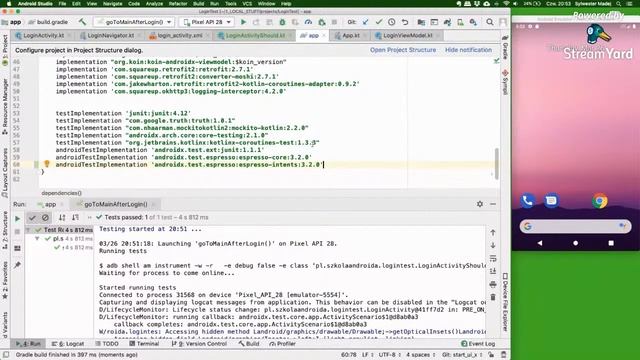640x360 pixels.
Task: Open Chrome on the emulator home screen
Action: point(600,201)
